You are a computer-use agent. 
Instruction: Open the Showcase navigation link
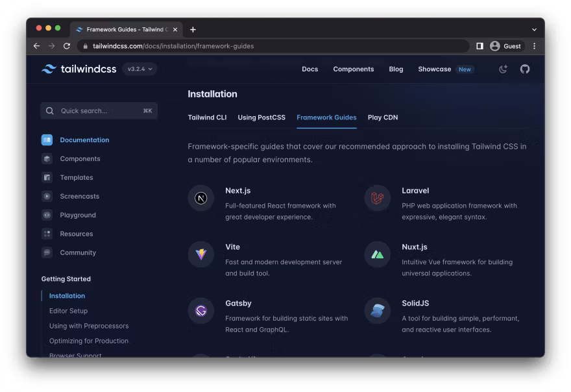(435, 69)
